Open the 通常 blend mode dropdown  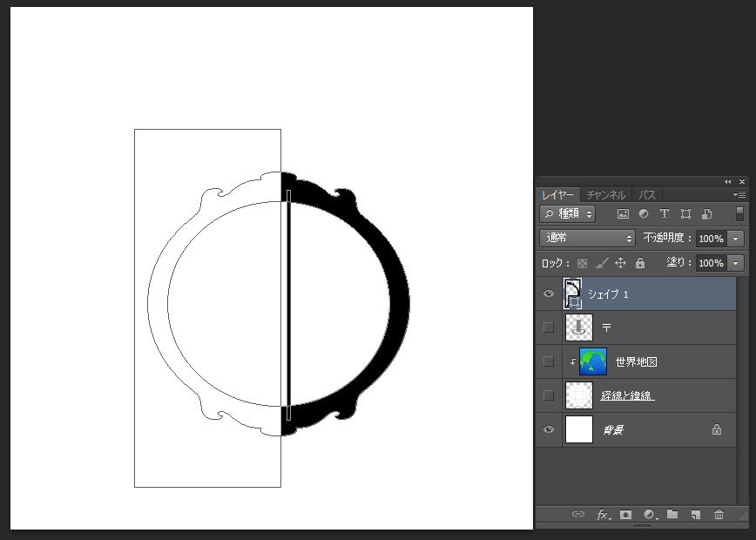[x=588, y=238]
